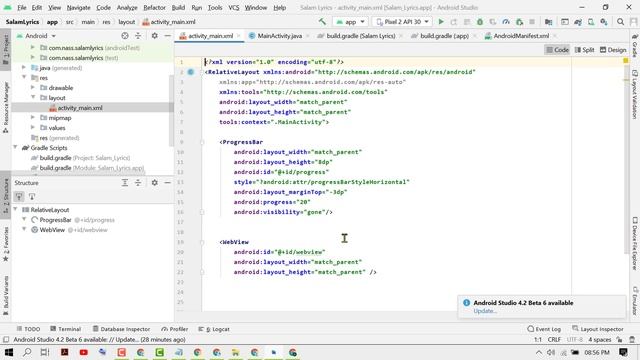
Task: Click the 4 spaces indent setting in status bar
Action: [600, 340]
